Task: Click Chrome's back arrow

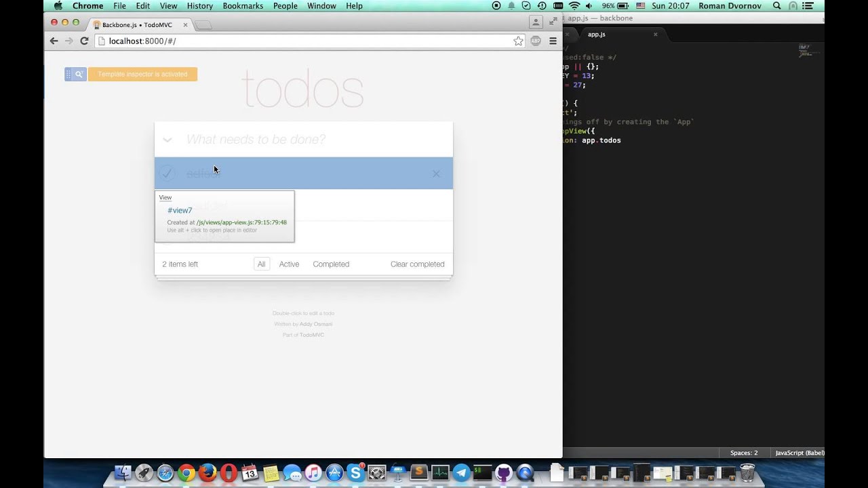Action: (54, 41)
